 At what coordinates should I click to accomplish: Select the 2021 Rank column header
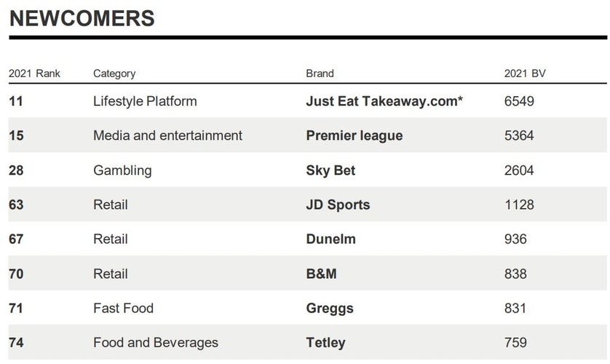[35, 74]
